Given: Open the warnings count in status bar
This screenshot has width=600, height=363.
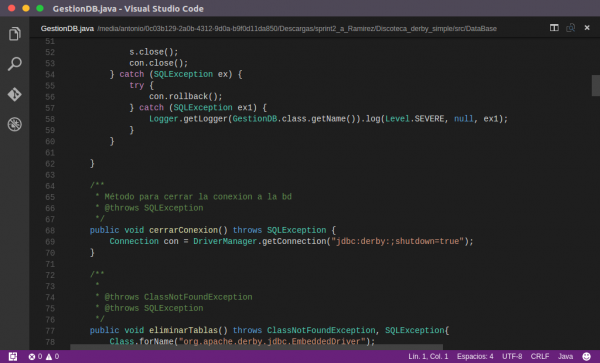Looking at the screenshot, I should point(52,356).
